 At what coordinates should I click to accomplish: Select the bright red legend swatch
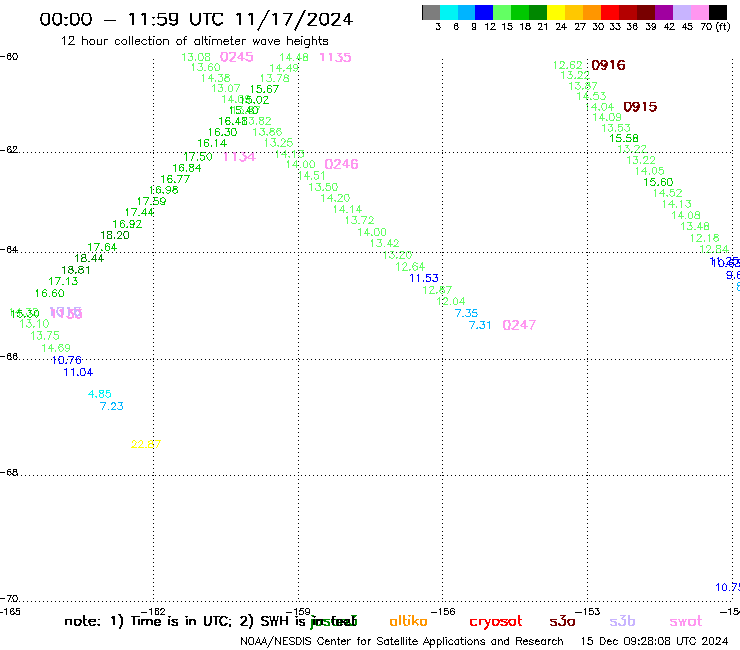(x=610, y=12)
